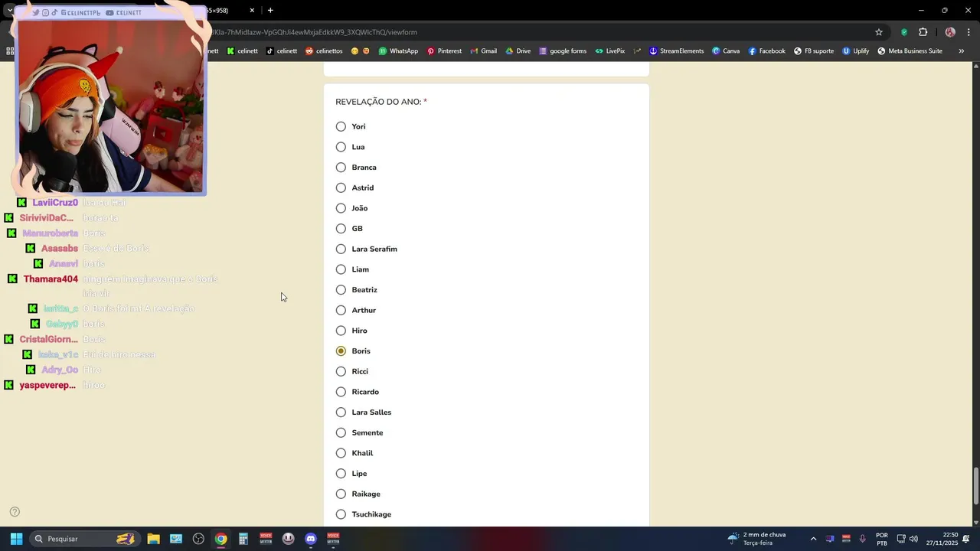The height and width of the screenshot is (551, 980).
Task: Switch to Chrome in taskbar
Action: [x=220, y=539]
